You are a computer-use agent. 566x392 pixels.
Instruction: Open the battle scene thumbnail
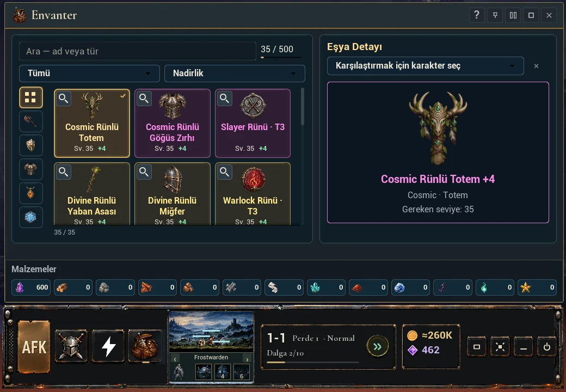click(211, 332)
